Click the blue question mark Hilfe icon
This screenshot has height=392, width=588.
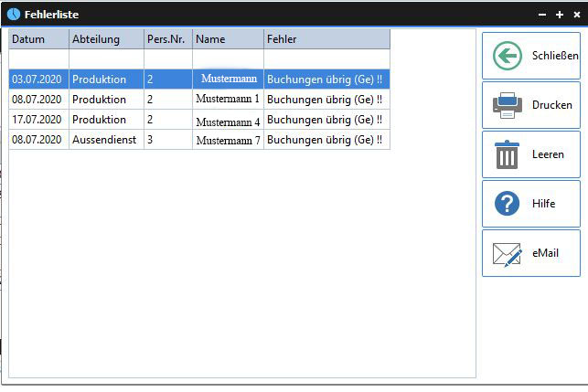(507, 204)
